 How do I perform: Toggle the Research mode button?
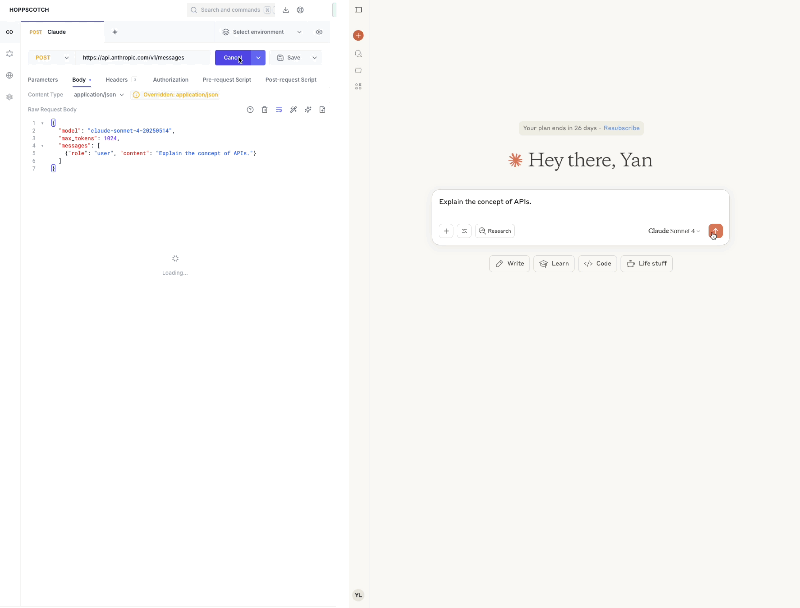coord(495,231)
